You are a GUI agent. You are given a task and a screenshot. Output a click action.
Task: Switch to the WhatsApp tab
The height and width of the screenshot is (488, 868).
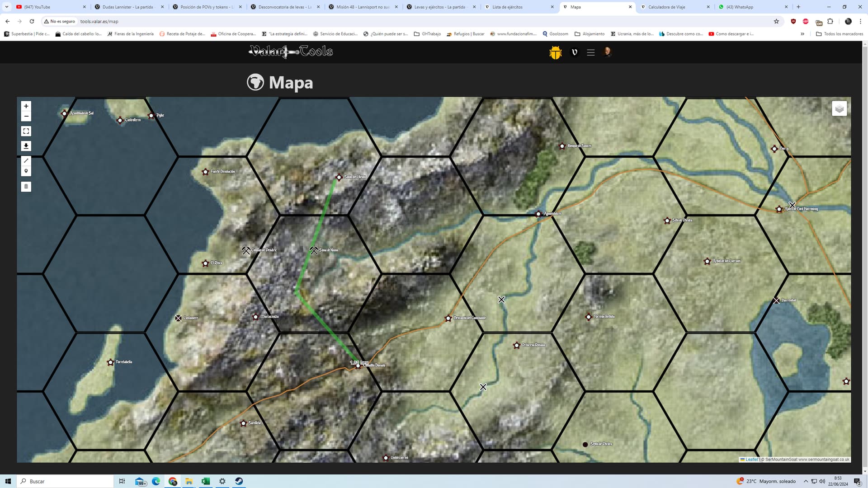(x=752, y=7)
